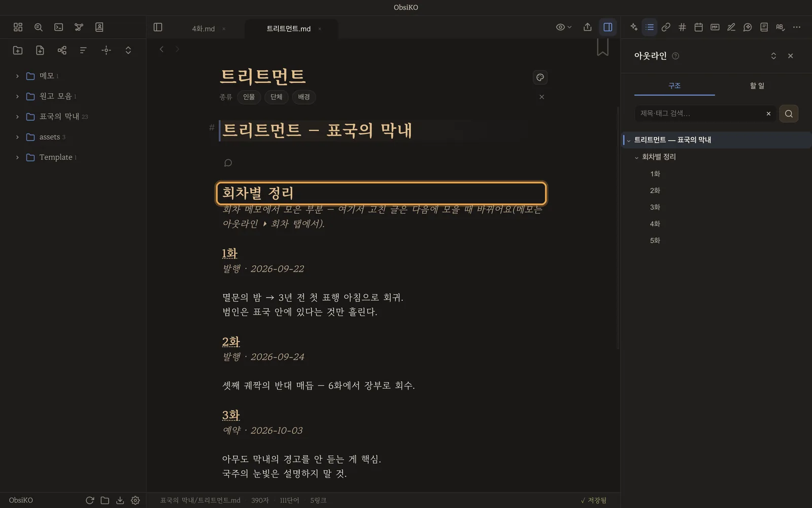812x508 pixels.
Task: Open the search-in-notes magnifier icon
Action: 38,27
